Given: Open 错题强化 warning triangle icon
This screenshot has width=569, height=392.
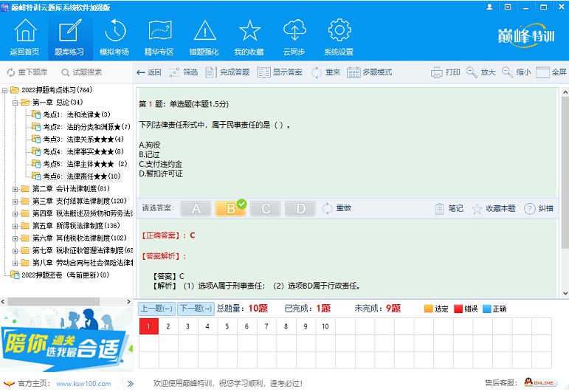Looking at the screenshot, I should click(x=204, y=30).
